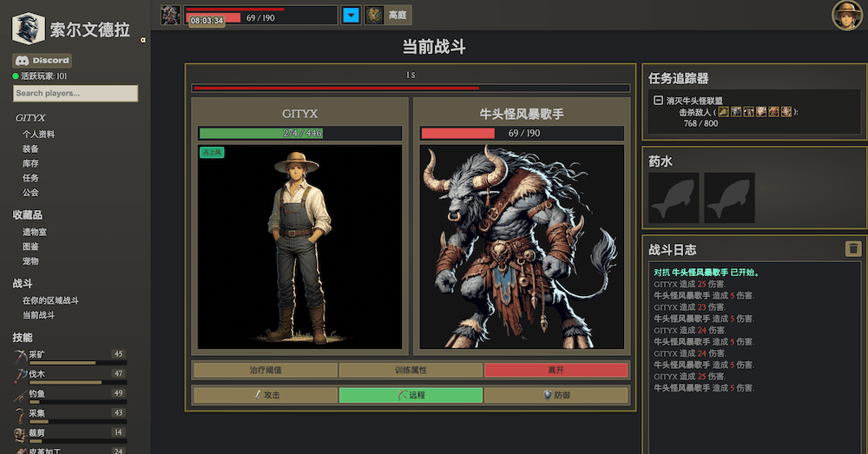The image size is (868, 454).
Task: Open the 钓鱼 fishing skill
Action: pos(41,393)
